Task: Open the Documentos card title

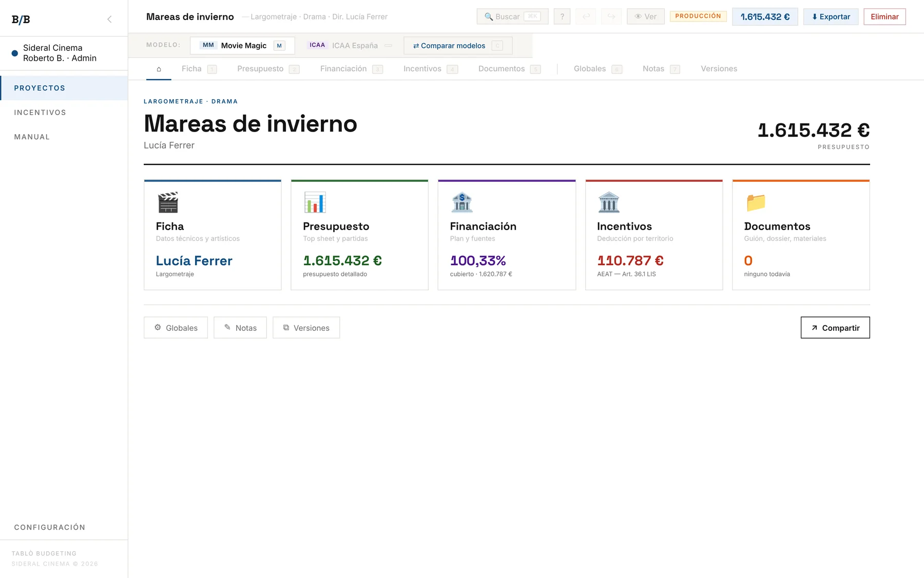Action: (777, 227)
